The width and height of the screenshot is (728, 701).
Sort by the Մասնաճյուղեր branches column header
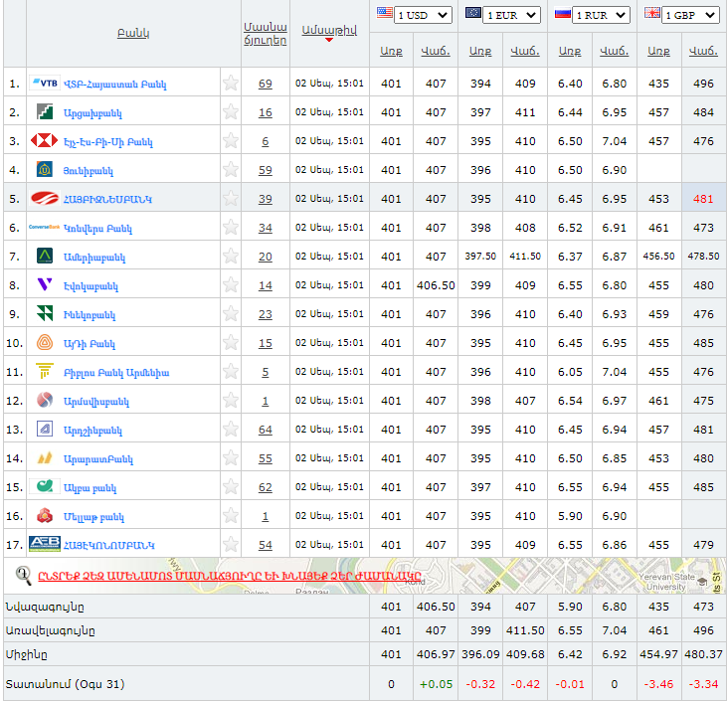(266, 34)
